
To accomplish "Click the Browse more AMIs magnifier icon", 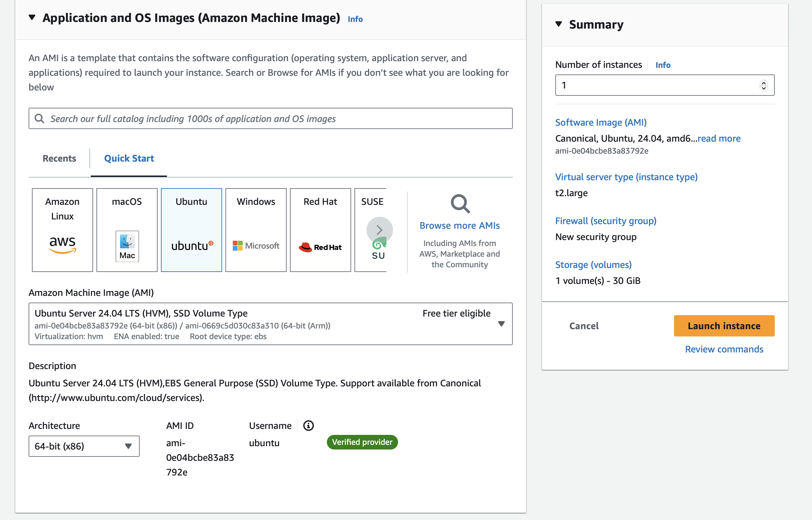I will click(460, 203).
